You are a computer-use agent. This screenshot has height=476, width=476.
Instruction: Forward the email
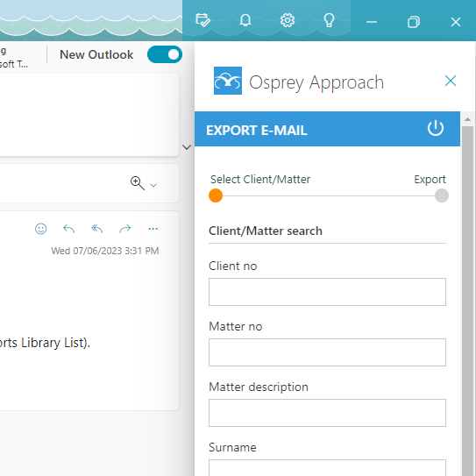(x=125, y=229)
